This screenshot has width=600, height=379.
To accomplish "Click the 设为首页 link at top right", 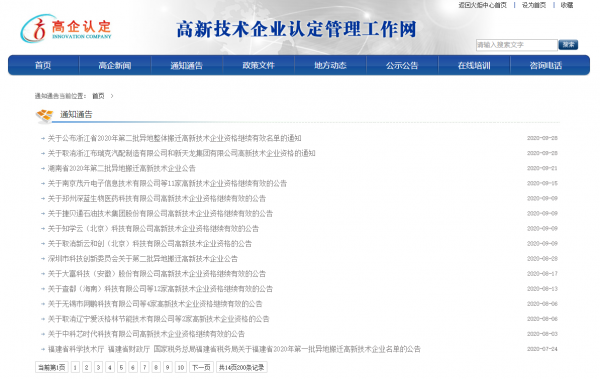I will point(534,5).
